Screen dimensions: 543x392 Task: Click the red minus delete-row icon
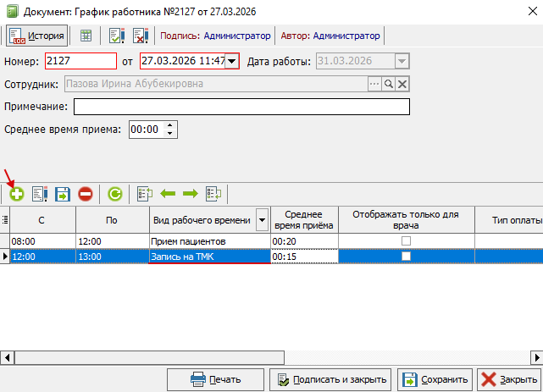point(86,194)
